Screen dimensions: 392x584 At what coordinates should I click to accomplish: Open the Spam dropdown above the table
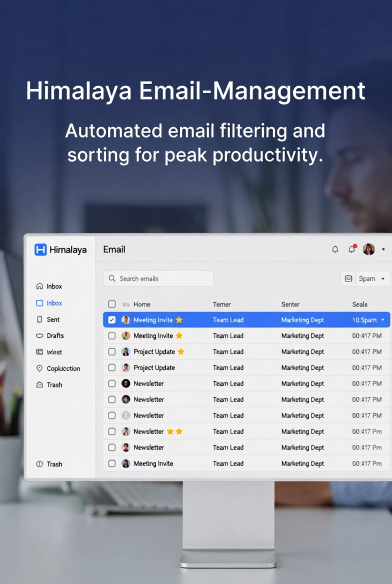pos(372,278)
